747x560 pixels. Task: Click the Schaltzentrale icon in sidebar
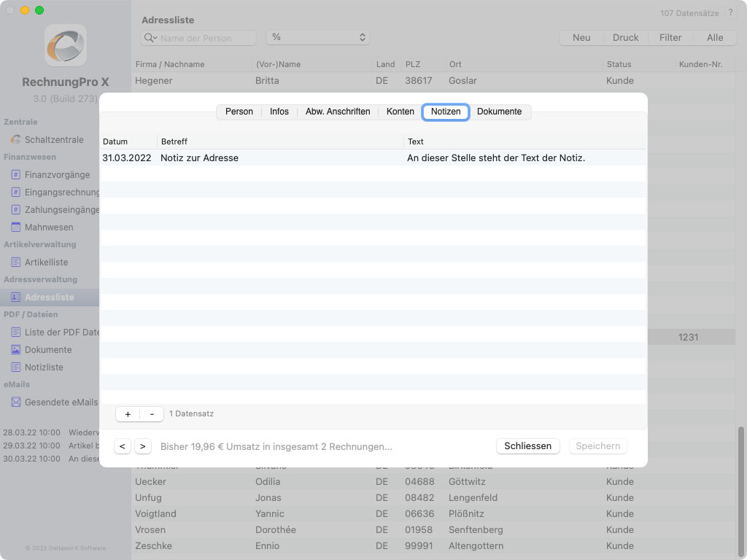click(16, 139)
